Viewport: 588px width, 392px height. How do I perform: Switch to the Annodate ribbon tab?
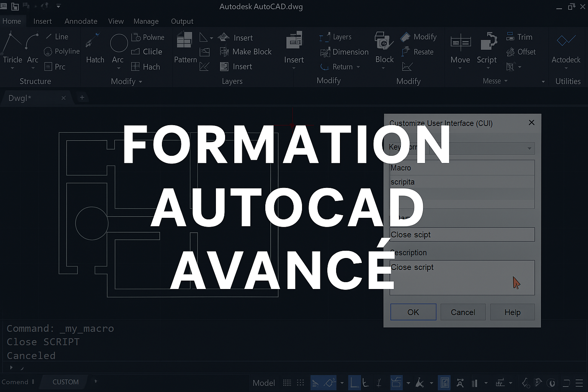pyautogui.click(x=80, y=21)
